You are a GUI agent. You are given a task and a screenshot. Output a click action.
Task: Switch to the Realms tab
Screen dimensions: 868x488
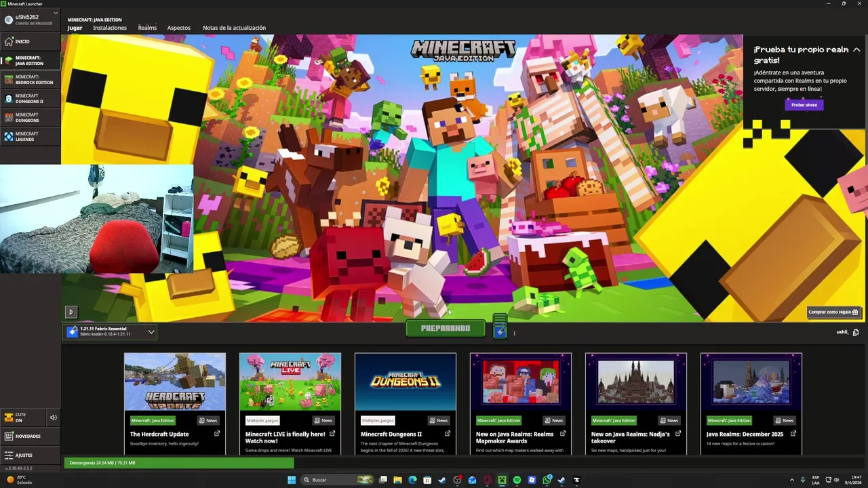[147, 28]
